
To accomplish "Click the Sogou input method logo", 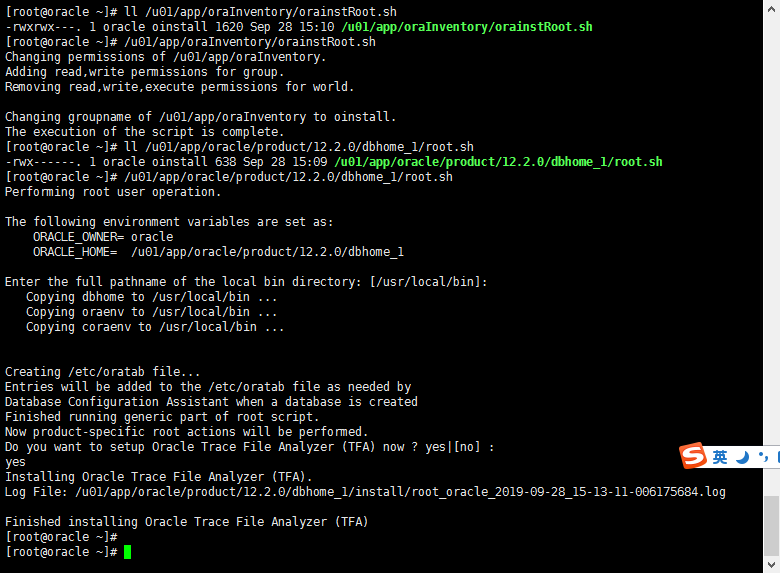I will [x=693, y=456].
